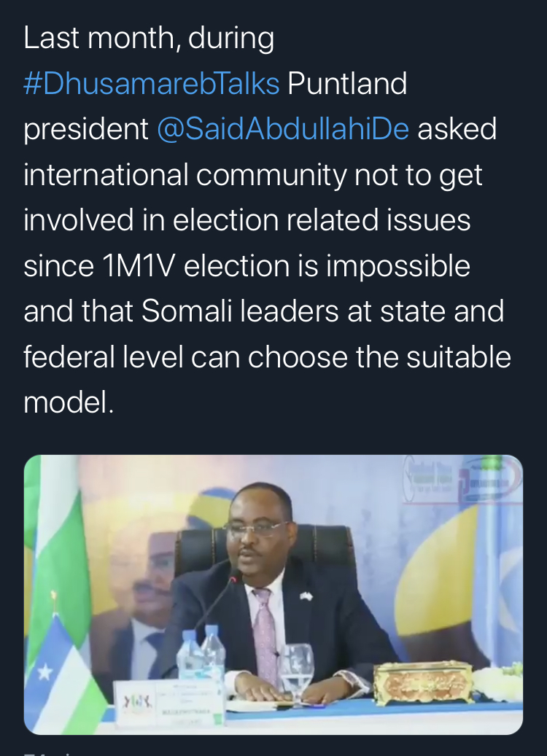547x756 pixels.
Task: Tap the name placard on the desk
Action: [x=168, y=703]
